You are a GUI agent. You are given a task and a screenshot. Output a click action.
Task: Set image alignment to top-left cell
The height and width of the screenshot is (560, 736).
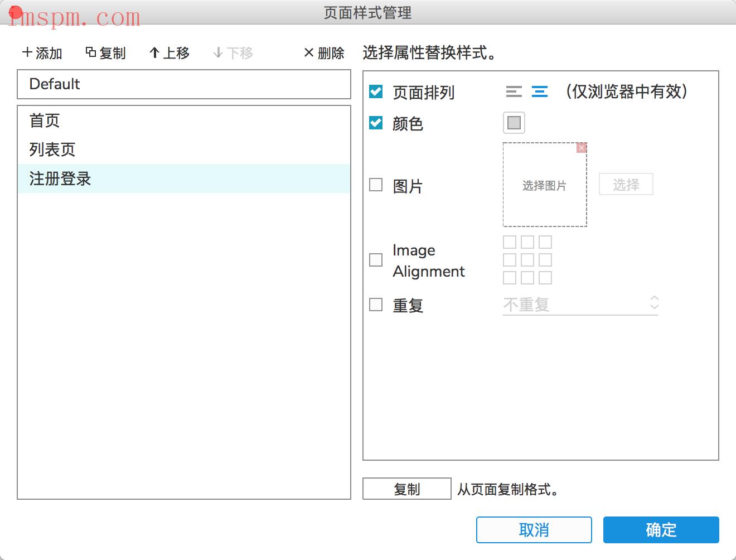[510, 242]
